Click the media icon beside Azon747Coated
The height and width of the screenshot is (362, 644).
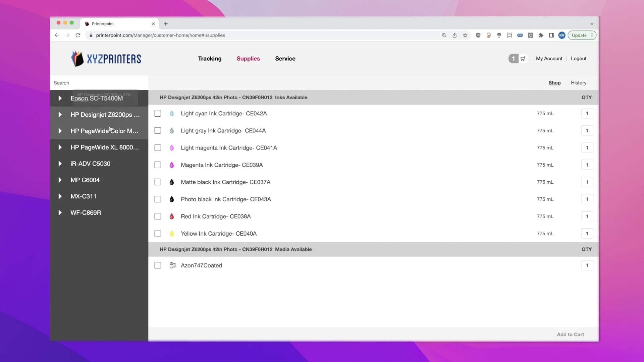tap(172, 265)
